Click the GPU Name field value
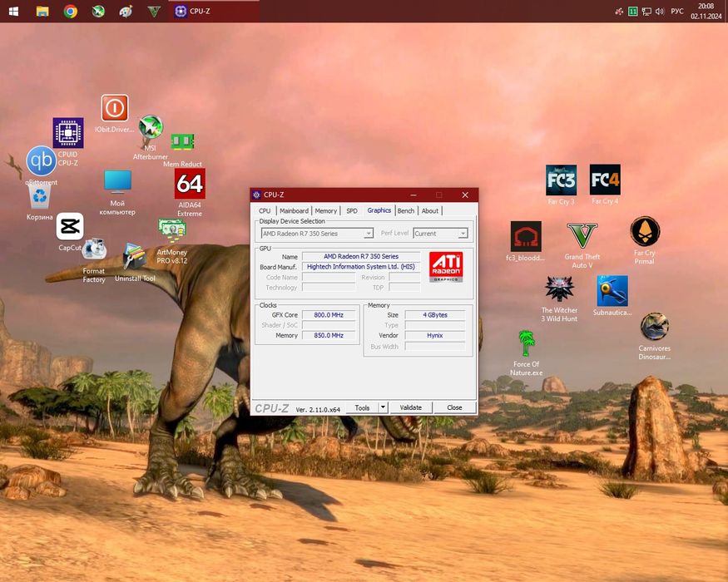The height and width of the screenshot is (582, 728). click(361, 256)
